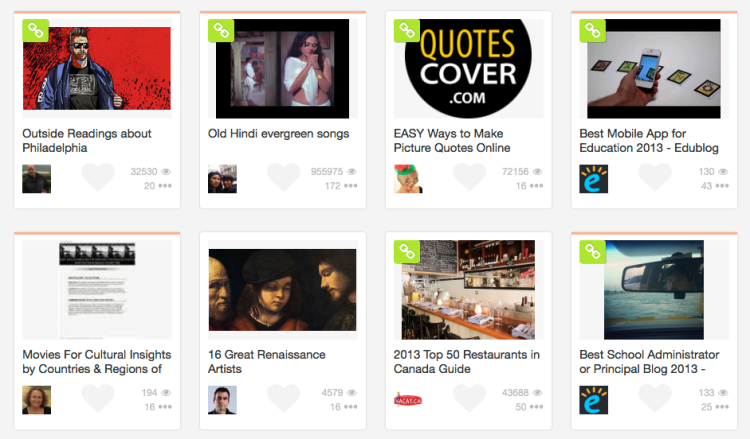The height and width of the screenshot is (439, 750).
Task: Open author avatar on Old Hindi evergreen songs card
Action: [222, 179]
